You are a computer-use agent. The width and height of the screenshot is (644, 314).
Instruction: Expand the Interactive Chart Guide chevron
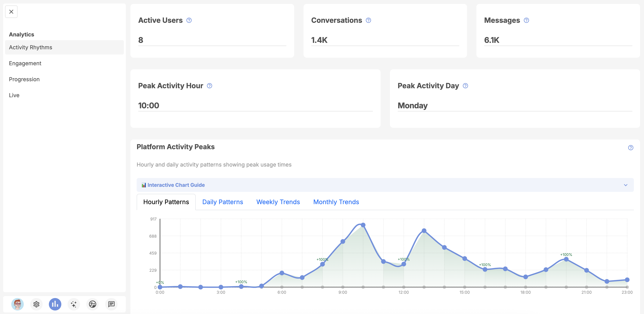(x=626, y=185)
